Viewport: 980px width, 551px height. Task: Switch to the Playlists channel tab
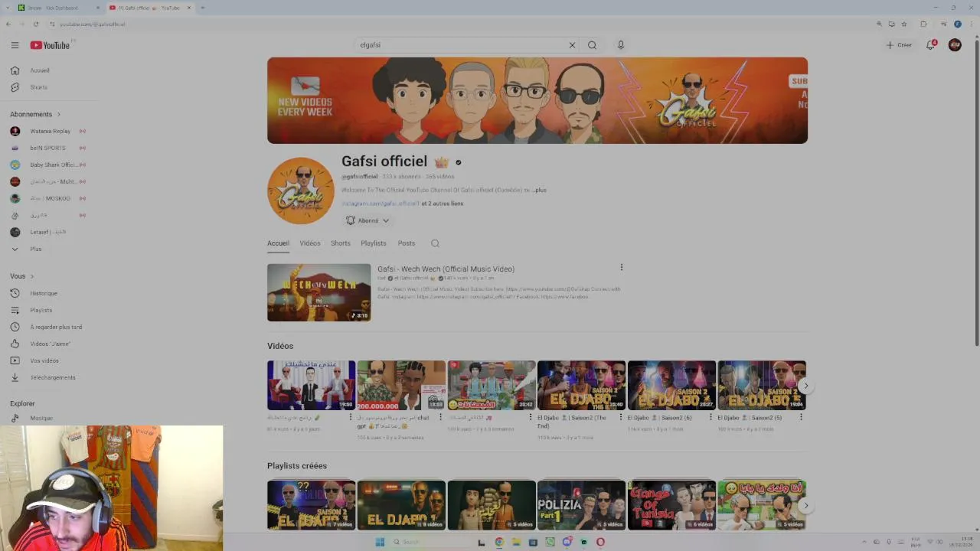[374, 243]
